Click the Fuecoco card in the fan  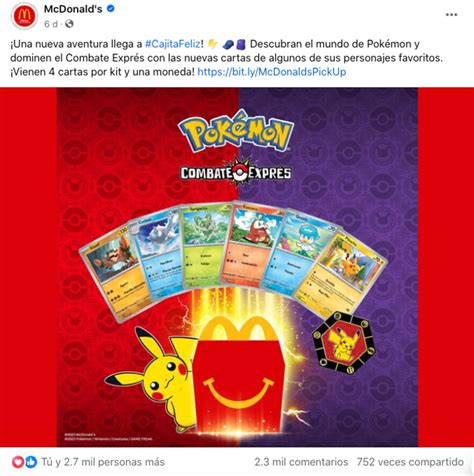point(253,243)
